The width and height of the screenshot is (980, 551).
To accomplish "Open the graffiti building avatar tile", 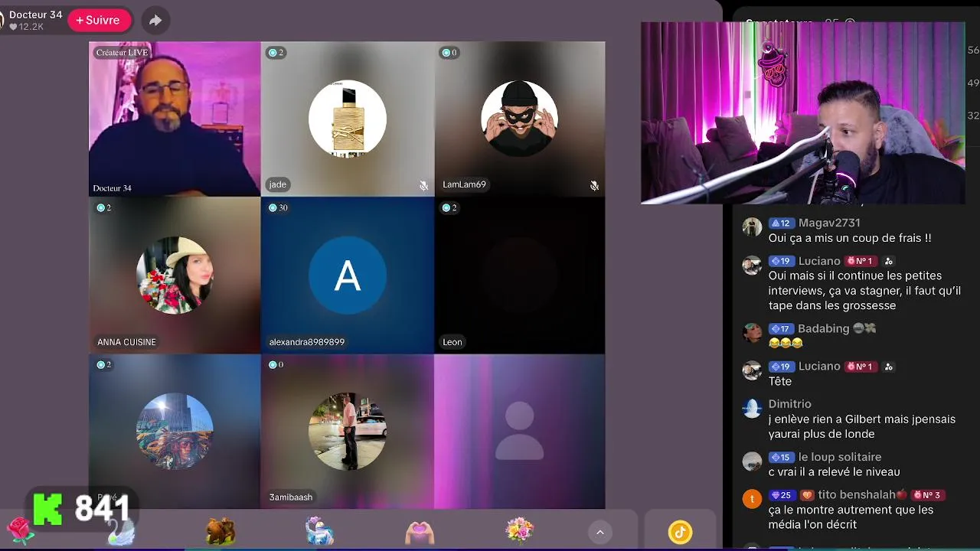I will pos(175,432).
